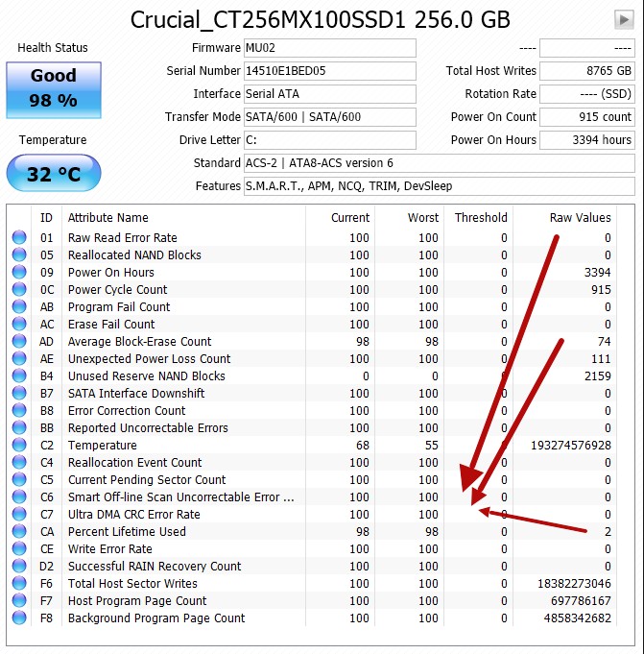Click raw value 697786167 for Host Program Page Count
The image size is (644, 654).
[x=581, y=601]
